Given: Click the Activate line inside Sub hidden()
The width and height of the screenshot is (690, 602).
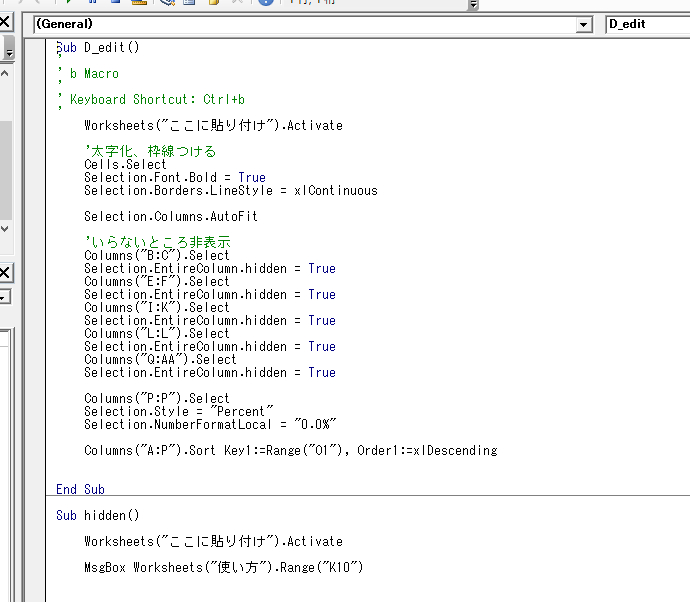Looking at the screenshot, I should click(213, 541).
